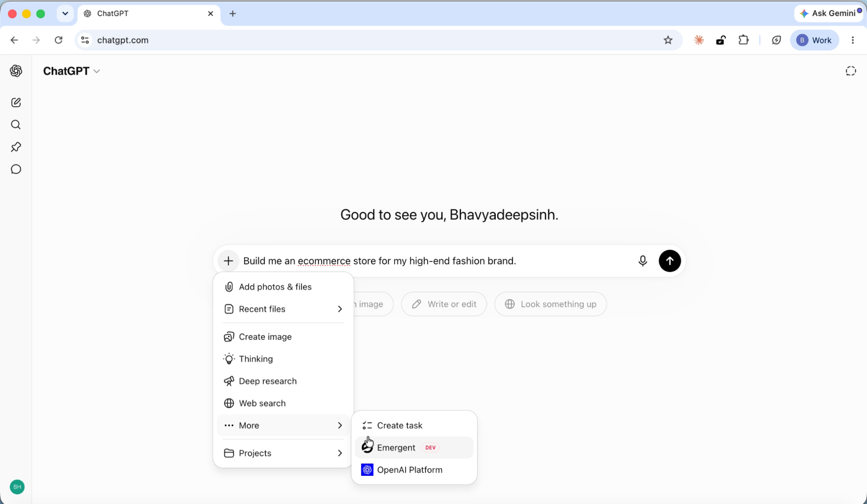The width and height of the screenshot is (867, 504).
Task: Open the tab search dropdown arrow
Action: pyautogui.click(x=65, y=13)
